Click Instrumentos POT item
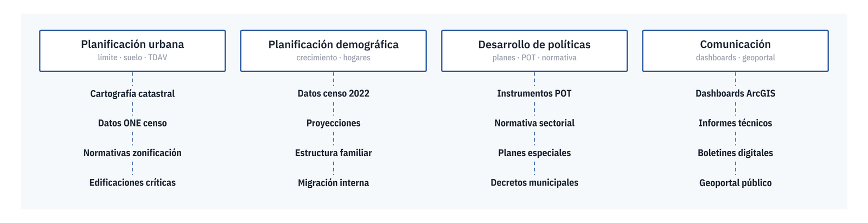 click(x=534, y=93)
